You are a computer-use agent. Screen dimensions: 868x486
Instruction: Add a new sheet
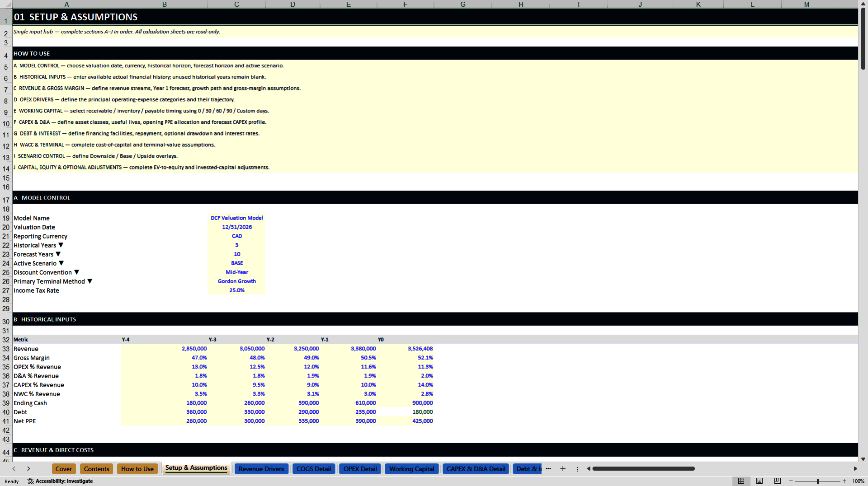pos(563,469)
